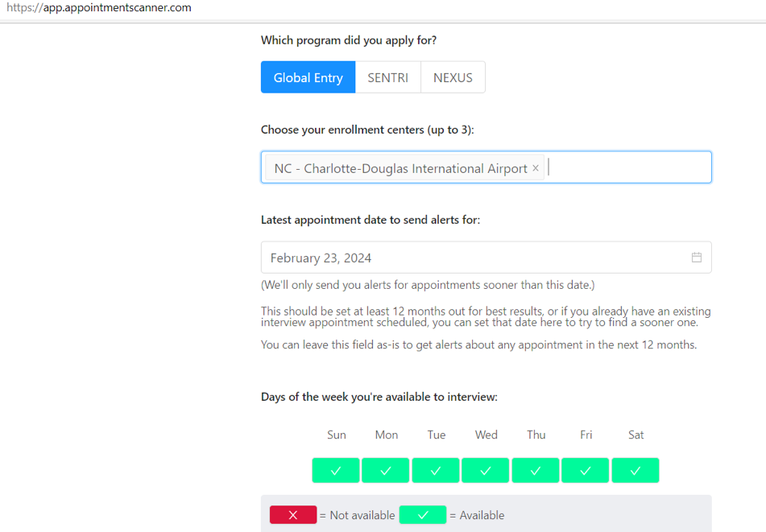This screenshot has height=532, width=766.
Task: Turn off Thursday availability
Action: pos(536,471)
